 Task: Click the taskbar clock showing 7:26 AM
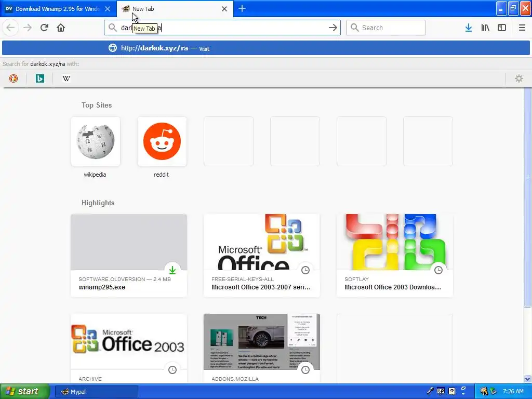(513, 391)
